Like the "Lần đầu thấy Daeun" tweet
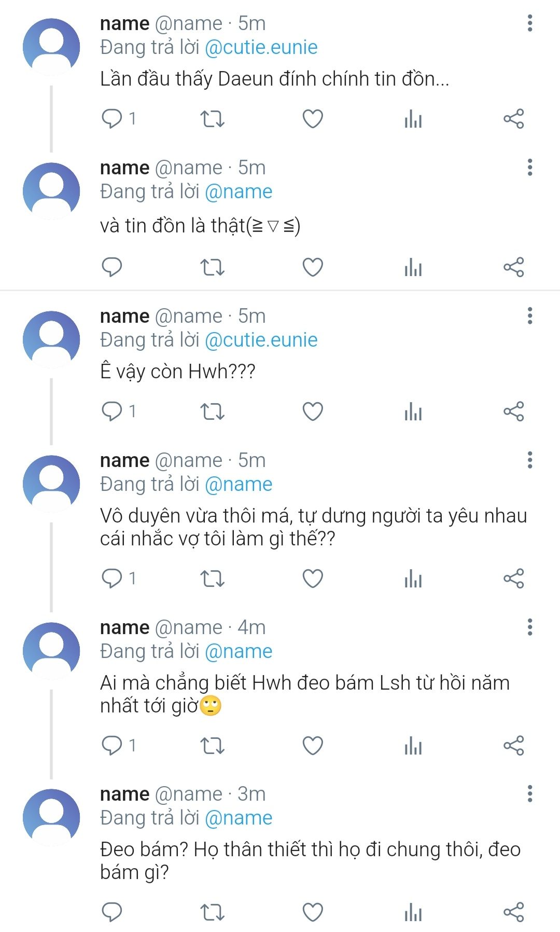Screen dimensions: 560x932 pyautogui.click(x=313, y=119)
